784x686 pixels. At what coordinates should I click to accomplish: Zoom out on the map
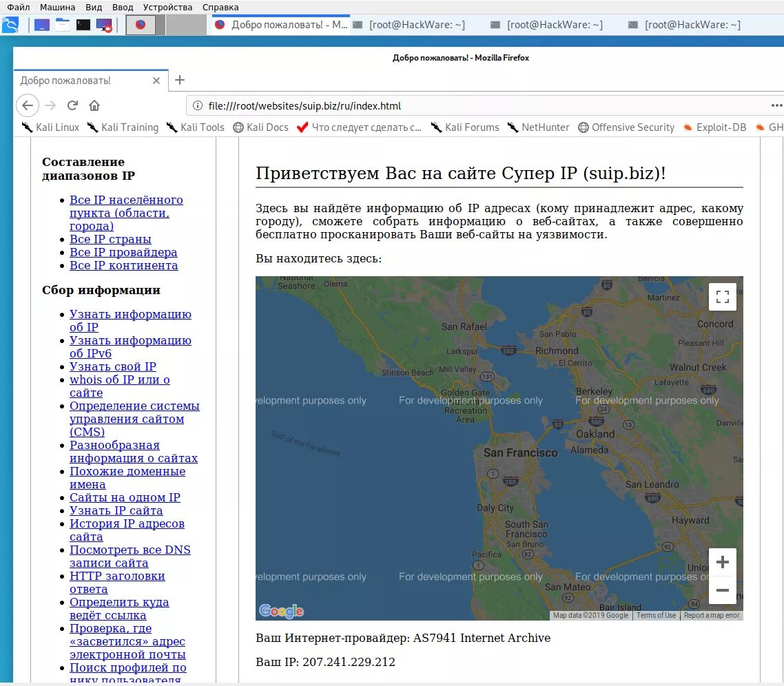click(723, 590)
